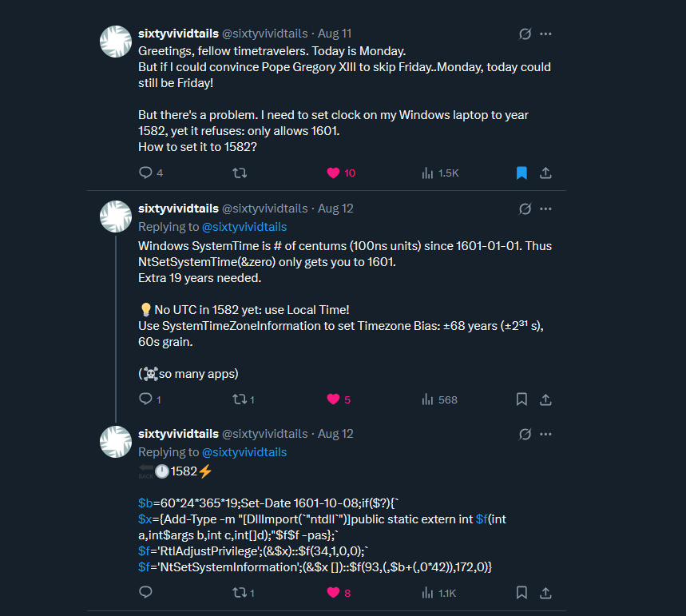This screenshot has height=616, width=686.
Task: Retweet the 1582 code tweet
Action: (x=239, y=593)
